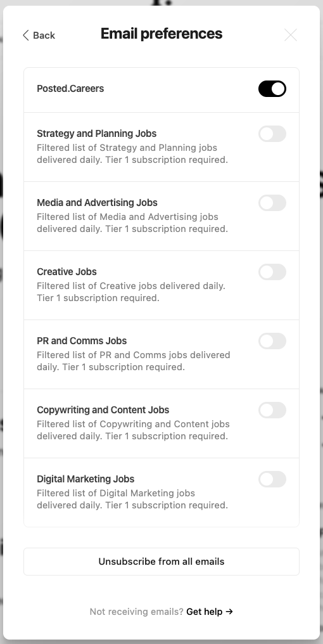Image resolution: width=323 pixels, height=644 pixels.
Task: Enable the PR and Comms Jobs toggle
Action: pos(272,341)
